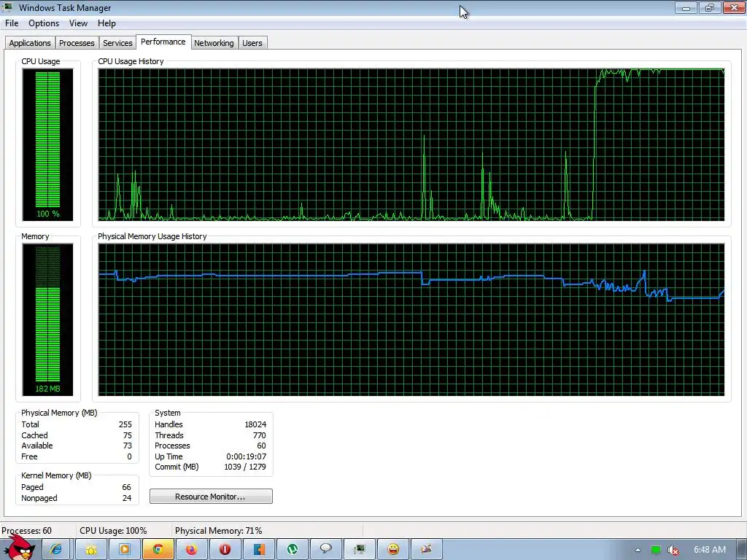Viewport: 747px width, 560px height.
Task: Click status bar 'Physical Memory: 71%'
Action: pyautogui.click(x=219, y=531)
